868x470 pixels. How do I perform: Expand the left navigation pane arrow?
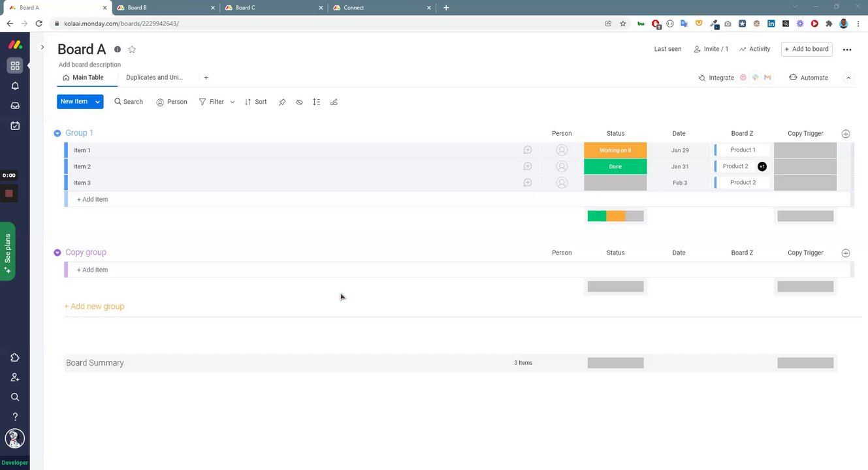(42, 47)
